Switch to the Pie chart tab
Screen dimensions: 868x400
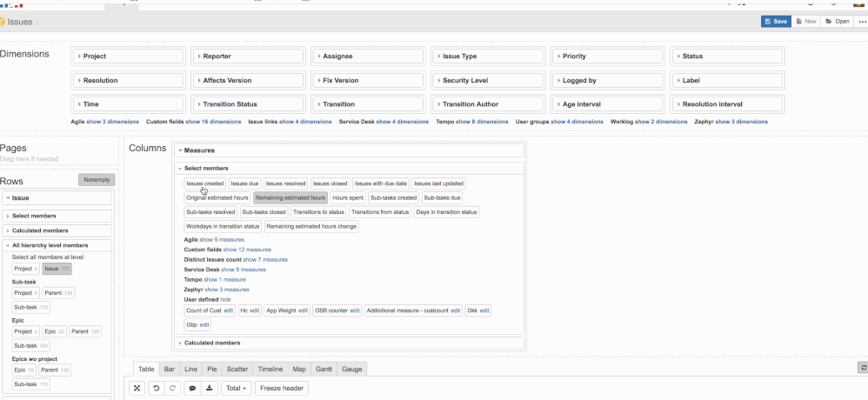211,369
